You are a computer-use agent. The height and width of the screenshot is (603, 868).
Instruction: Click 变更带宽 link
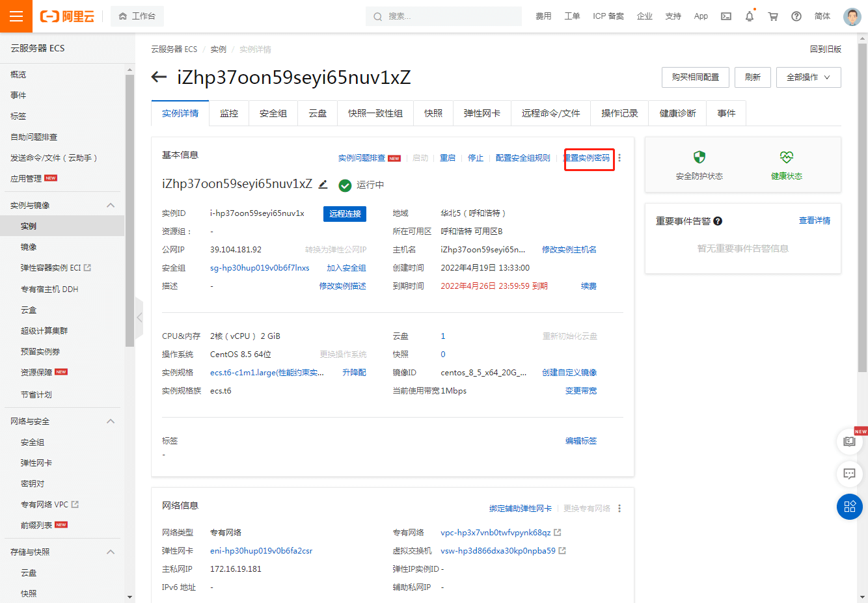click(581, 391)
